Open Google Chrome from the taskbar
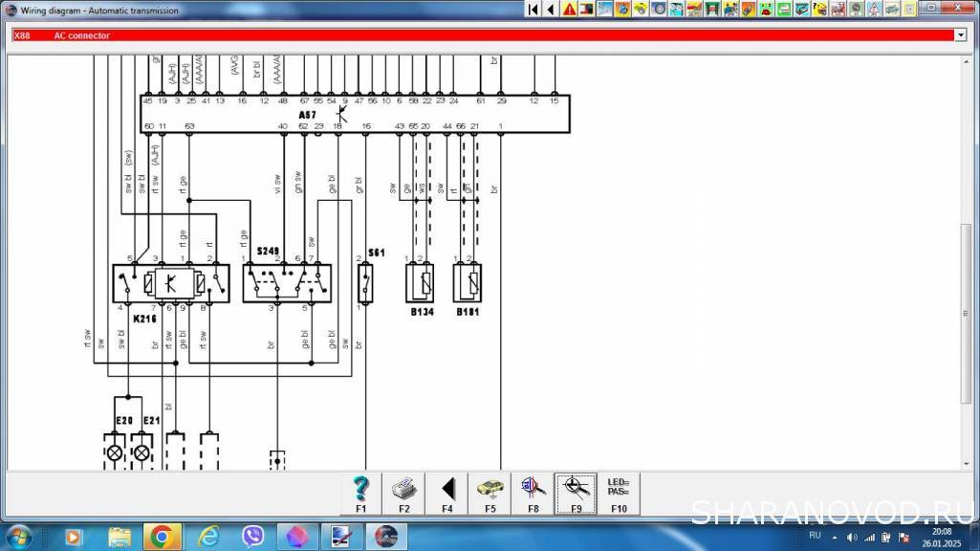 point(161,536)
